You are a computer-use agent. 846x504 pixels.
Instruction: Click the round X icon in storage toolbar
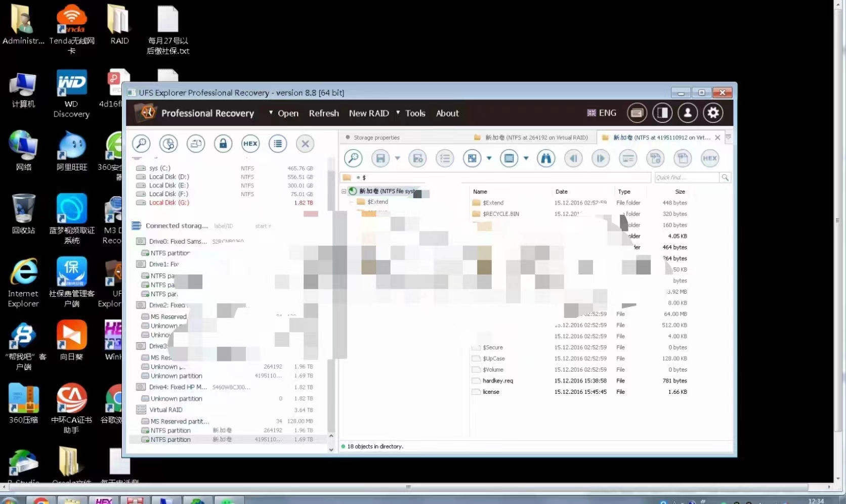(x=305, y=144)
